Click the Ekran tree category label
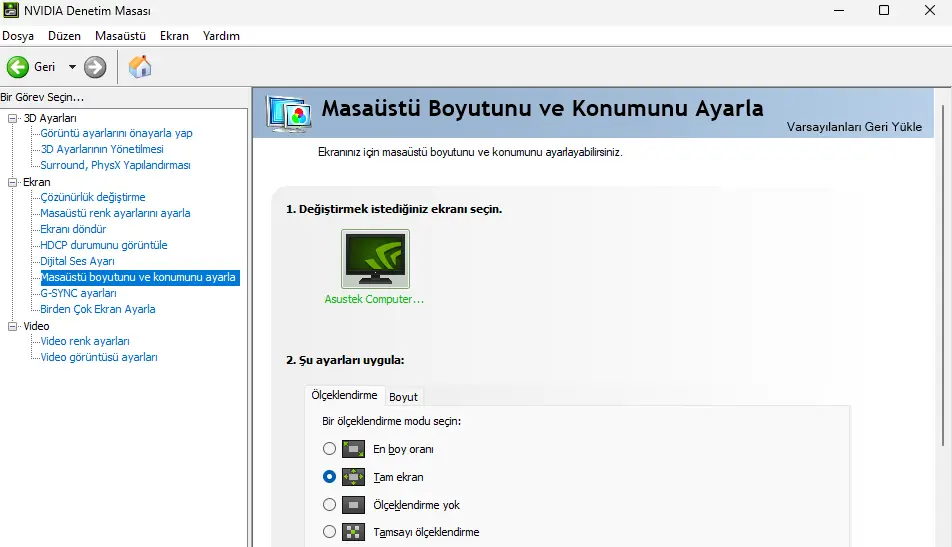Image resolution: width=952 pixels, height=547 pixels. [x=37, y=182]
